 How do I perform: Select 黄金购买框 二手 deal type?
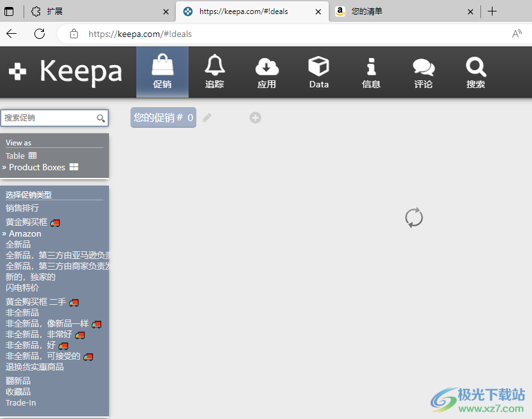(x=42, y=302)
